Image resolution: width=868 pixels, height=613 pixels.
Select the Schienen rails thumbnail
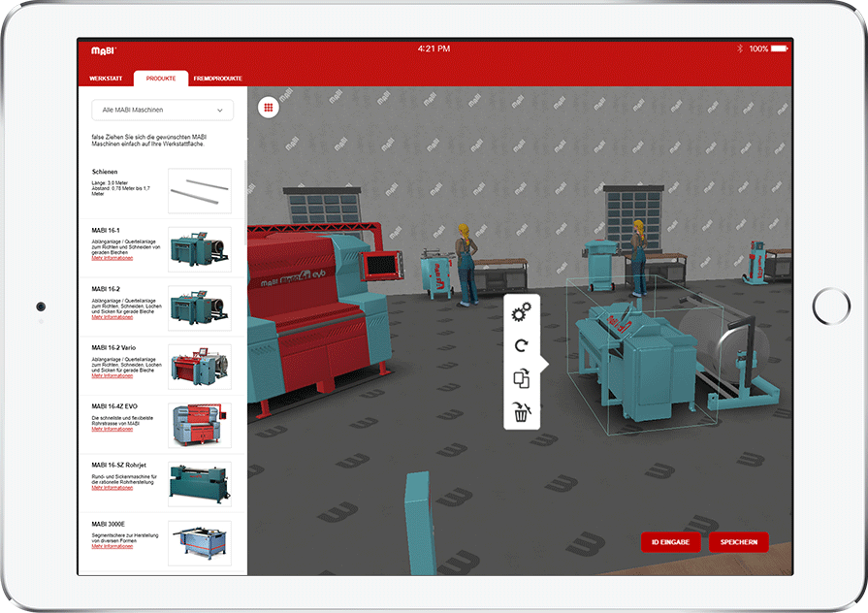[x=200, y=191]
